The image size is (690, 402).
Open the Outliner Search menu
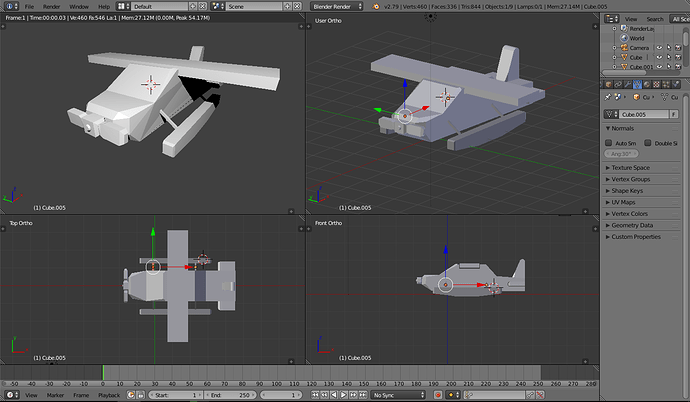point(654,19)
